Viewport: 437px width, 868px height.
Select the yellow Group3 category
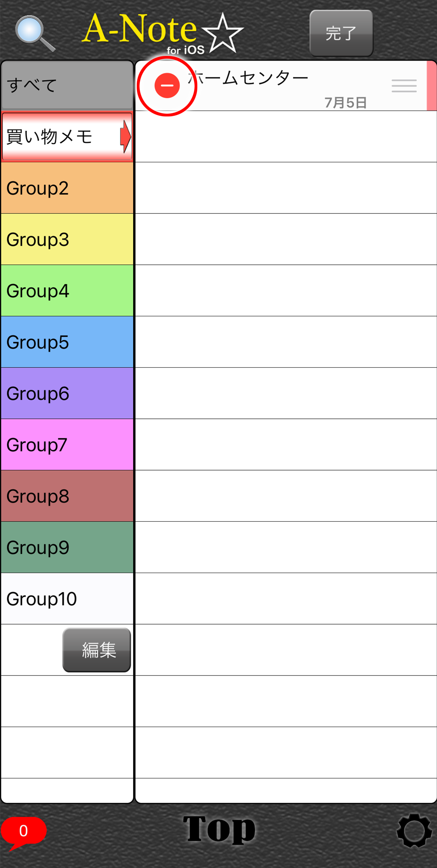[67, 239]
